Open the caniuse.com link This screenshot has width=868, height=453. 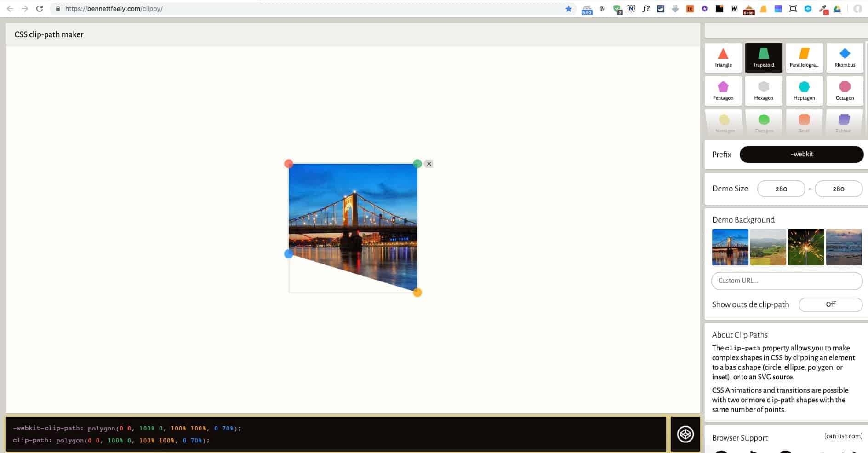[843, 436]
